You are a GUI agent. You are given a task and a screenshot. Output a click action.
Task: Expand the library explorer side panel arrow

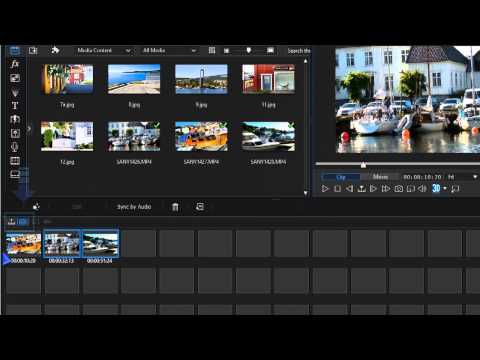(x=29, y=128)
